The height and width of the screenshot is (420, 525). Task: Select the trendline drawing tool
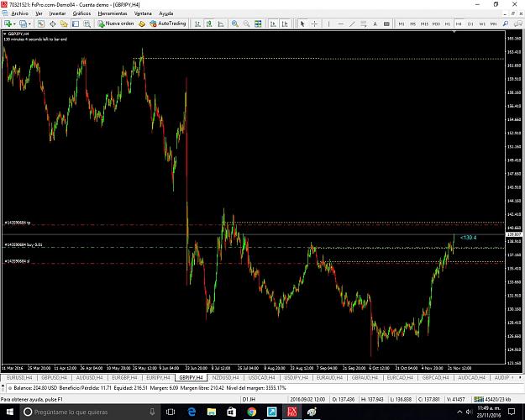352,24
